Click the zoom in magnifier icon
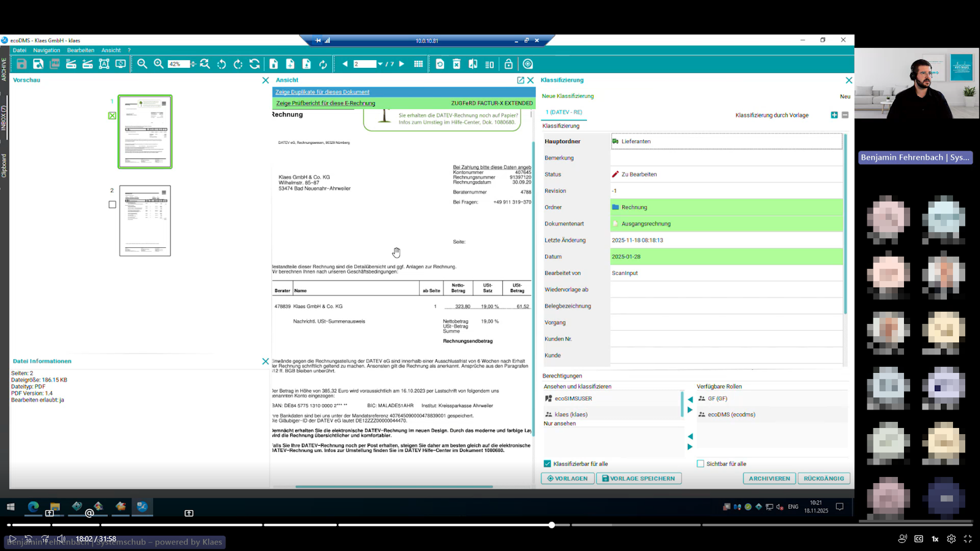This screenshot has width=980, height=551. tap(159, 64)
